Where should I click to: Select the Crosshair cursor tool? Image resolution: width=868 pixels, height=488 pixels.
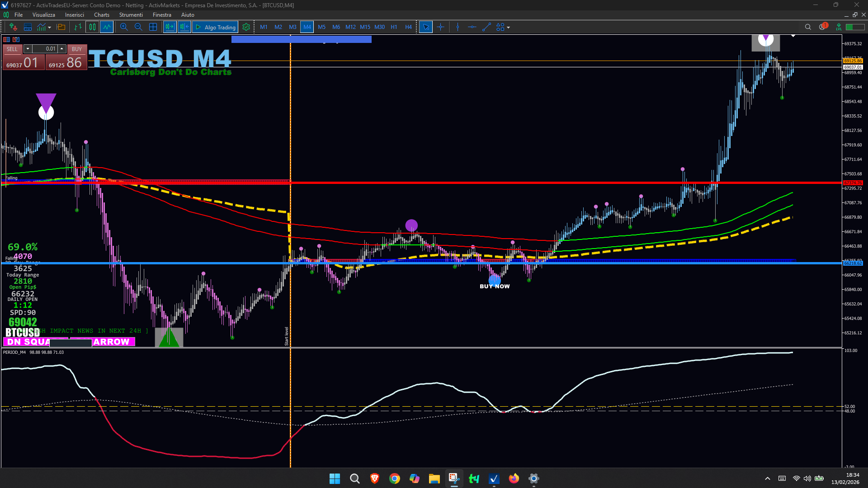coord(440,27)
